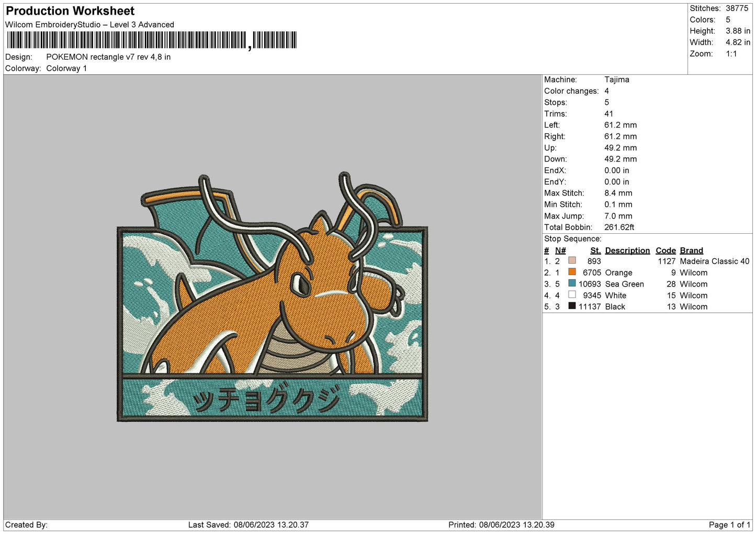Image resolution: width=756 pixels, height=534 pixels.
Task: Click the Zoom value 1:1
Action: (x=731, y=54)
